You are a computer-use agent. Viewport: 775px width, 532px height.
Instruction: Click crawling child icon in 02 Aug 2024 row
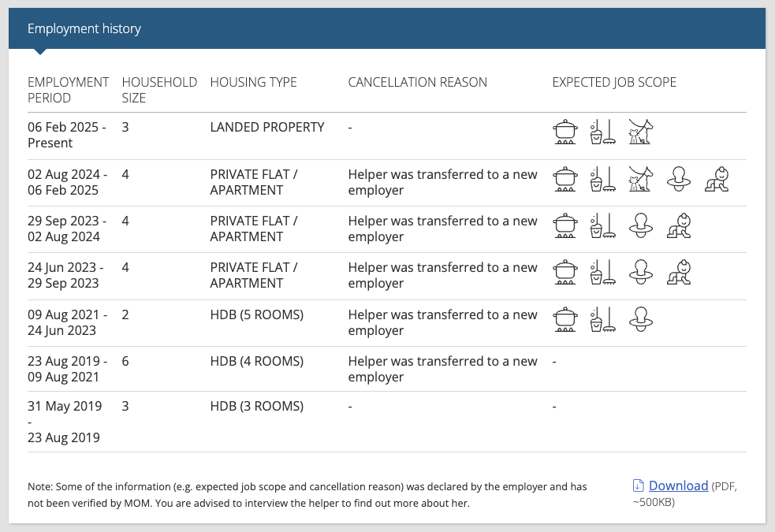tap(717, 180)
